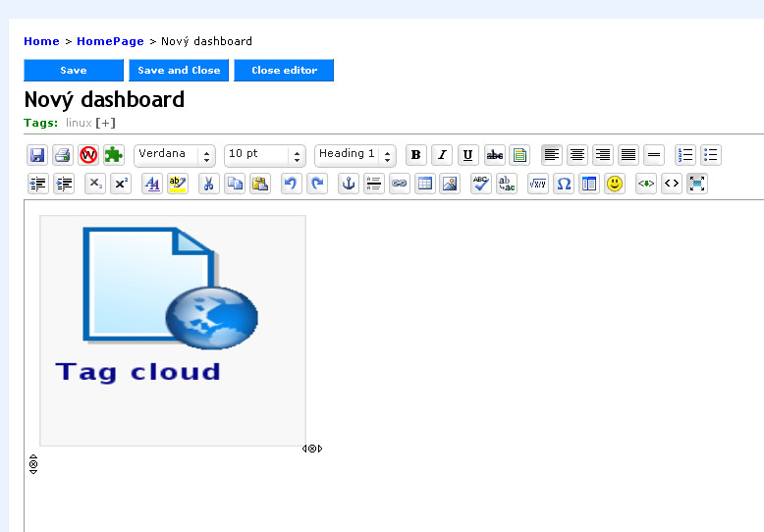Undo the last action
The width and height of the screenshot is (764, 532).
pyautogui.click(x=292, y=184)
